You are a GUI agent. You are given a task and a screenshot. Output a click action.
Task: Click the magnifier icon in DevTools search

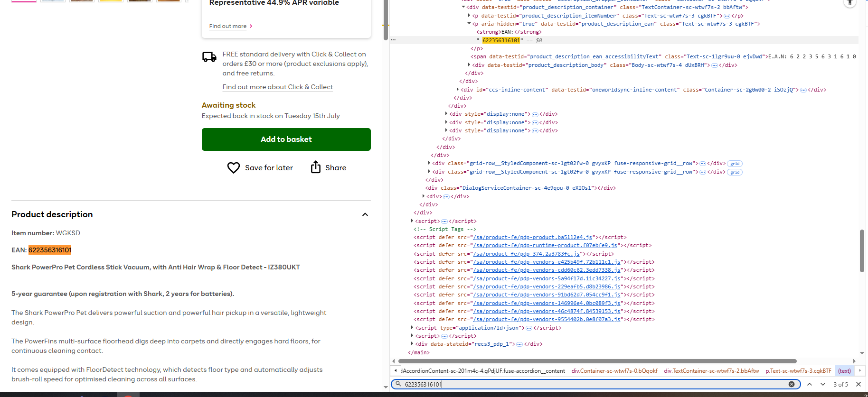[398, 384]
